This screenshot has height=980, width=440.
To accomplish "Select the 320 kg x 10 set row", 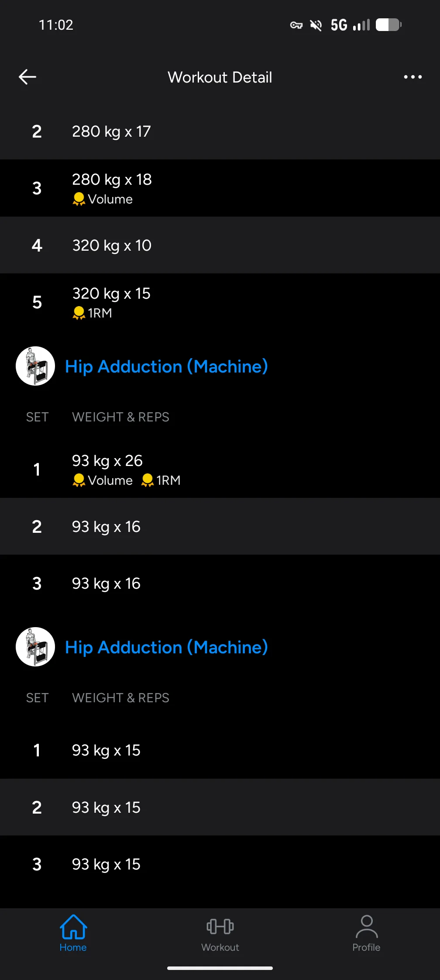I will click(x=220, y=245).
